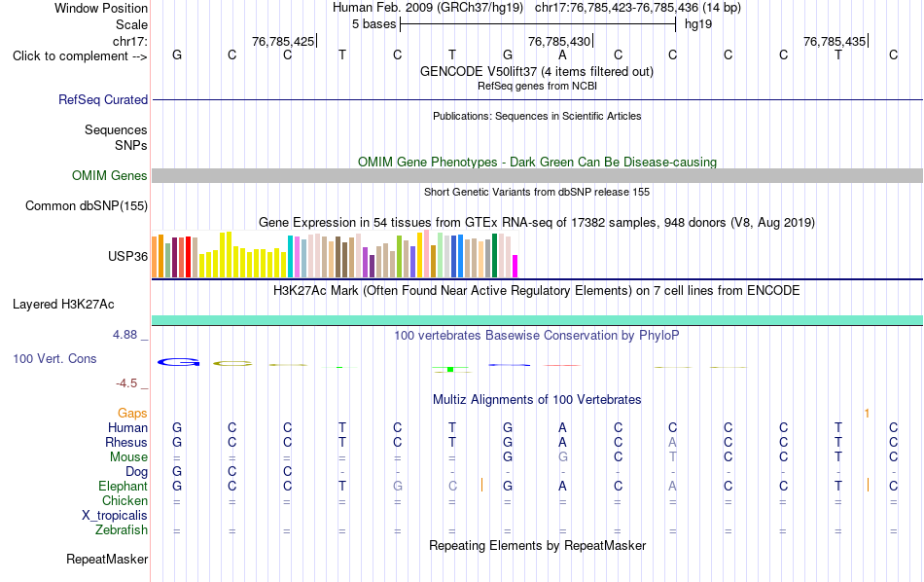This screenshot has width=924, height=582.
Task: Click the Dog alignment row label
Action: click(x=136, y=472)
